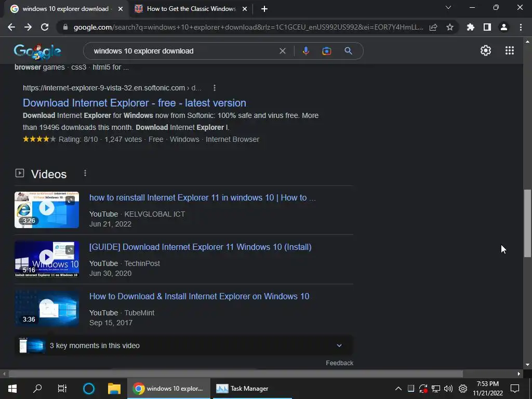The width and height of the screenshot is (532, 399).
Task: Open the Chrome extensions puzzle icon
Action: (471, 27)
